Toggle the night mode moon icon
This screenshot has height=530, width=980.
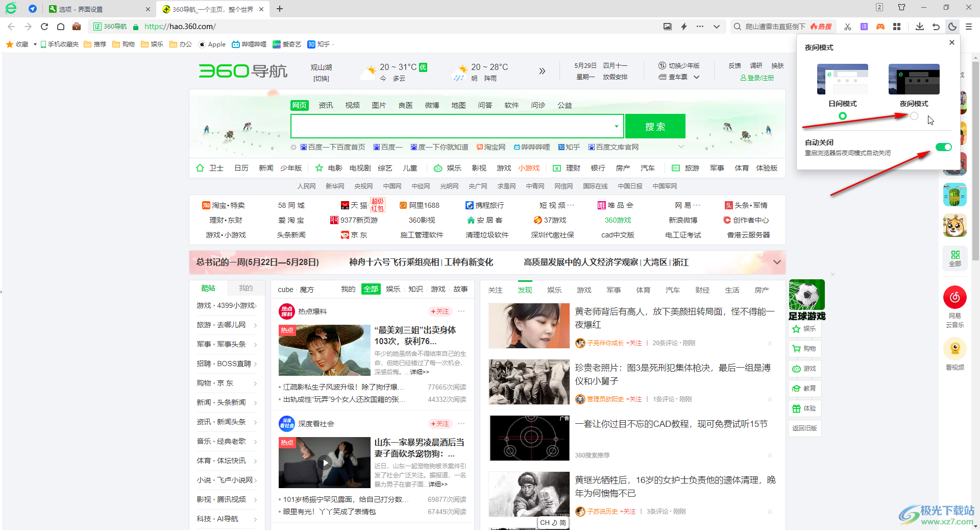pyautogui.click(x=952, y=27)
